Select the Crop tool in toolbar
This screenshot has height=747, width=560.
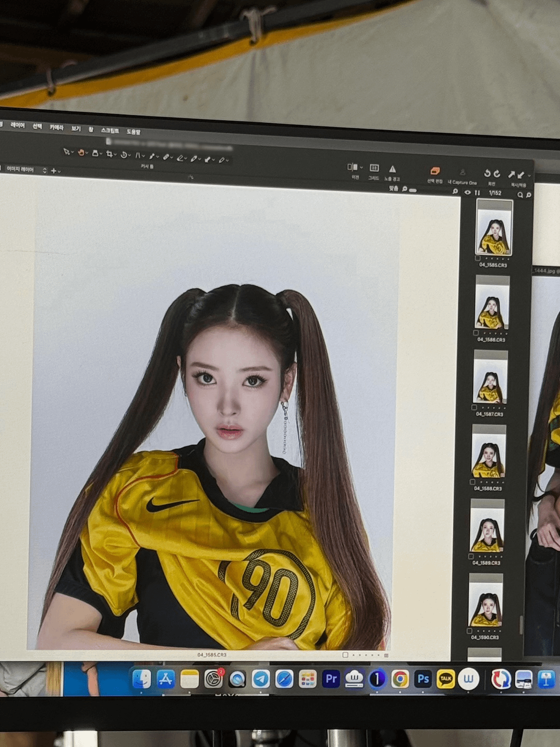[109, 154]
